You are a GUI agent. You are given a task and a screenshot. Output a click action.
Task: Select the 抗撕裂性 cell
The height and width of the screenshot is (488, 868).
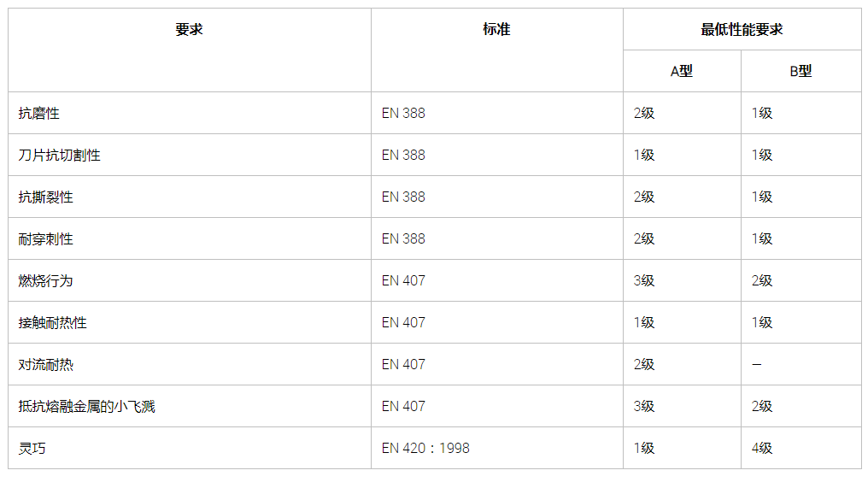tap(46, 197)
